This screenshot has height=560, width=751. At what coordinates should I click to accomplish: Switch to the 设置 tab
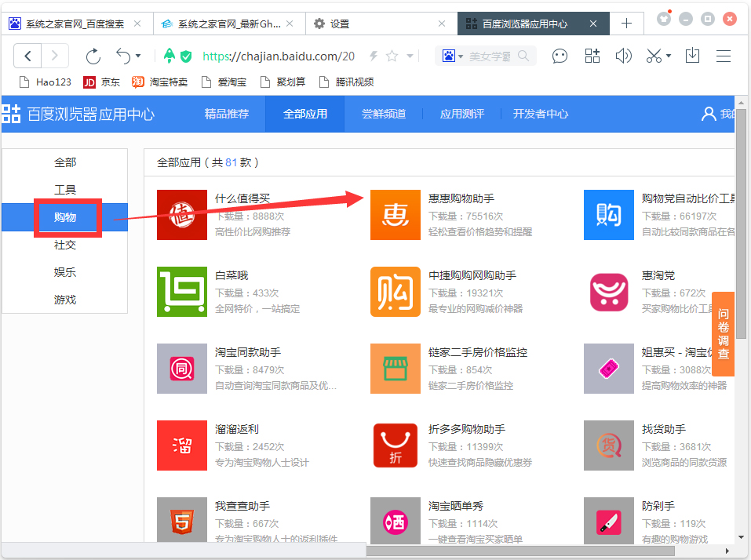pyautogui.click(x=381, y=24)
